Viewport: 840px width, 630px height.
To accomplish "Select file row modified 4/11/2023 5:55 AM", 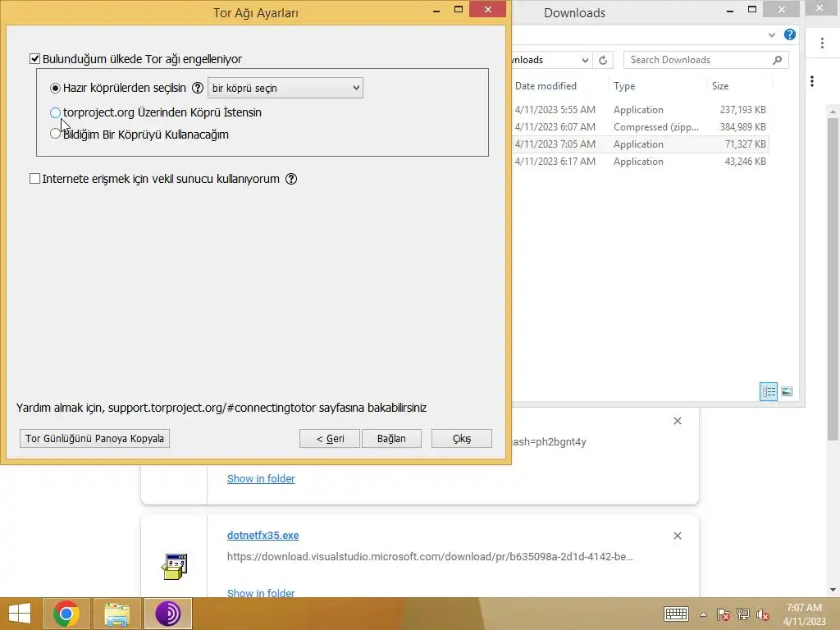I will point(641,110).
